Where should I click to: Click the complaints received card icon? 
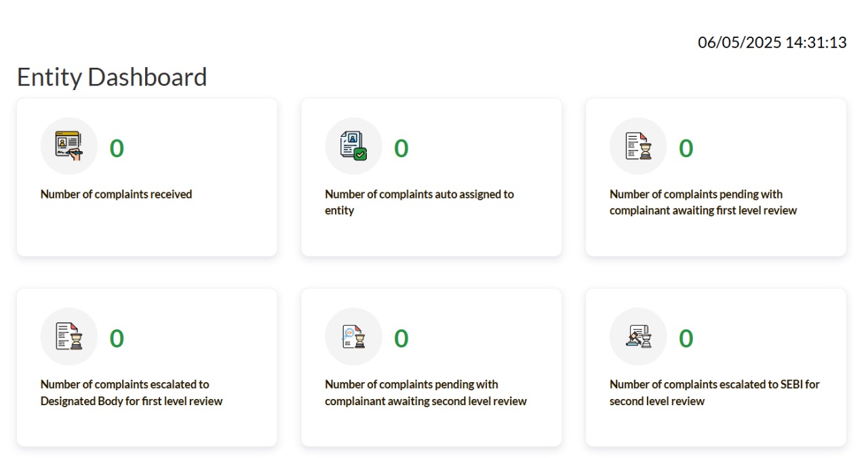click(x=69, y=146)
